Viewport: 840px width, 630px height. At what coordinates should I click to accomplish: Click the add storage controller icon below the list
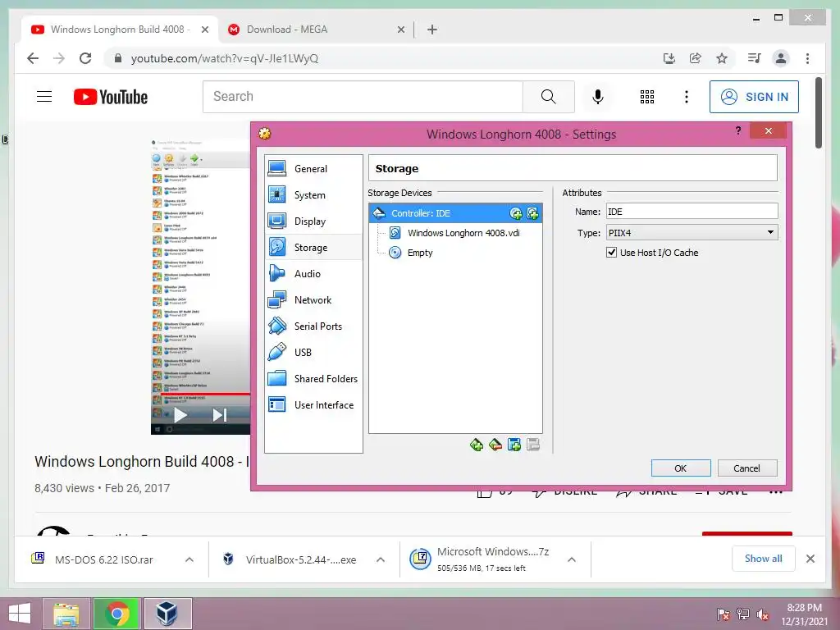coord(477,445)
